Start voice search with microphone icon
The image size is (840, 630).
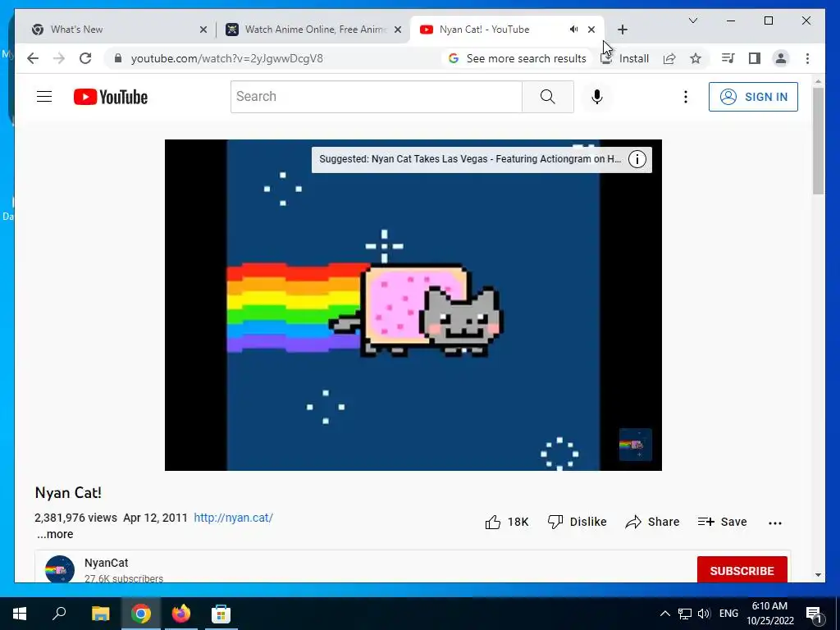[x=597, y=97]
